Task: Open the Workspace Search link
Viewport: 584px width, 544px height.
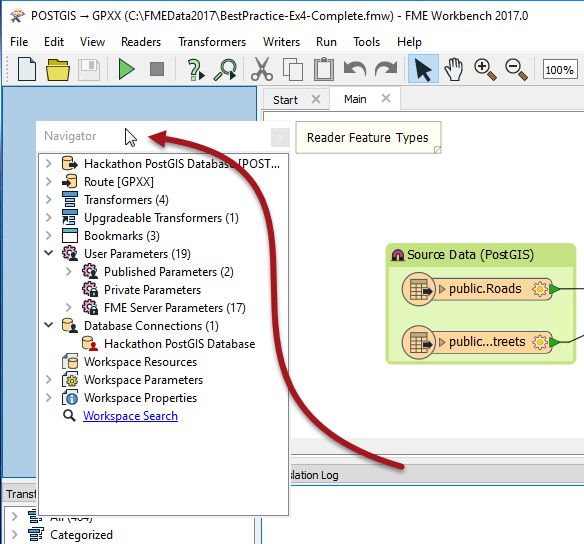Action: [130, 416]
